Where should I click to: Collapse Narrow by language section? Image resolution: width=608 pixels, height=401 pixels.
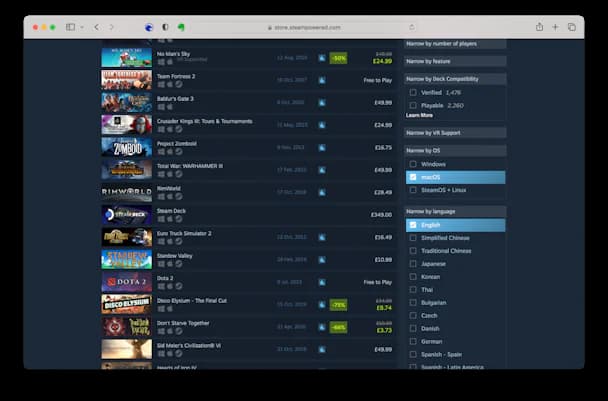[455, 211]
